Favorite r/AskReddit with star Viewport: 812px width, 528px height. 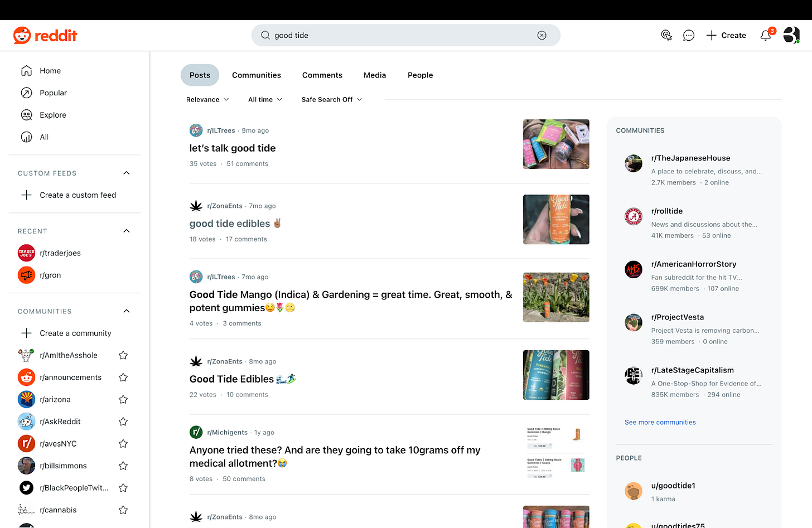click(x=123, y=422)
